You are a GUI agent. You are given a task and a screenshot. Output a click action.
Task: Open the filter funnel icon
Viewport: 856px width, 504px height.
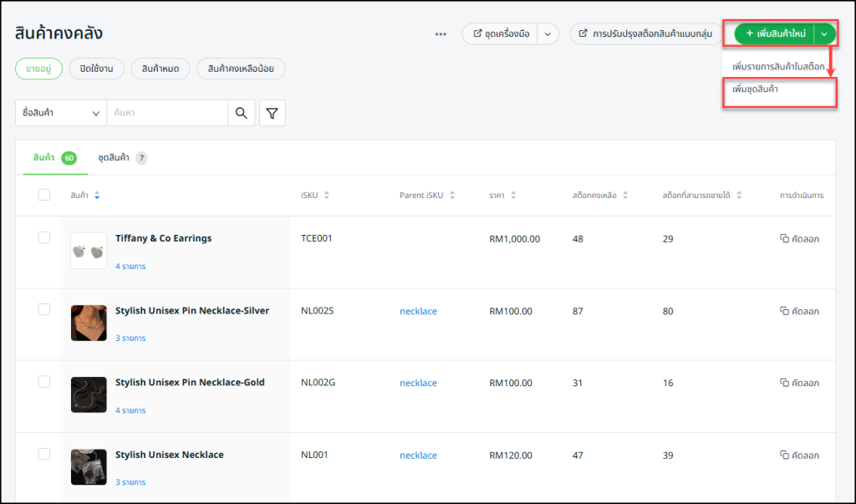pyautogui.click(x=272, y=113)
